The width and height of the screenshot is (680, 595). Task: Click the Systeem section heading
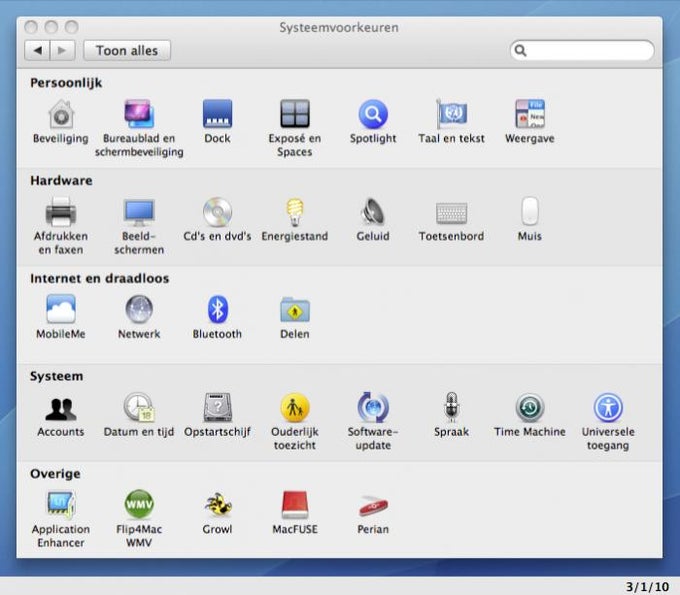click(x=56, y=376)
